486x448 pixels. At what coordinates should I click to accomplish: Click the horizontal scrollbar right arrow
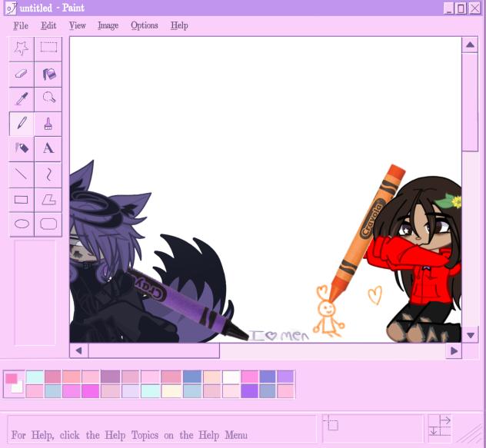453,351
